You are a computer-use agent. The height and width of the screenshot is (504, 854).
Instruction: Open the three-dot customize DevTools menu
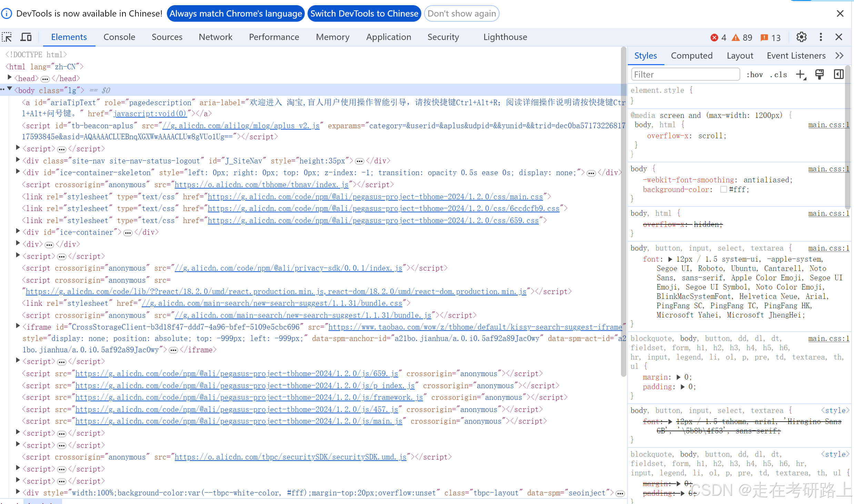[x=821, y=37]
